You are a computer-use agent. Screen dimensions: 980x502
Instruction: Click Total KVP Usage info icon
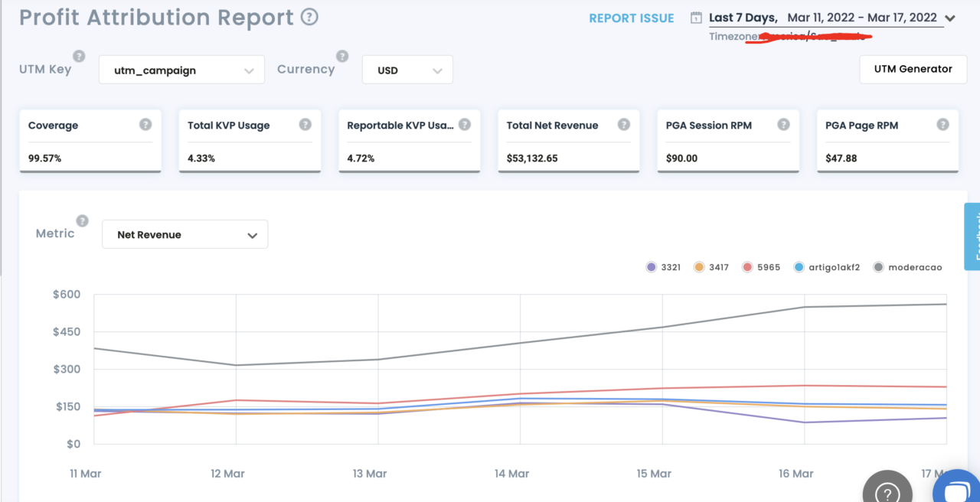tap(305, 125)
